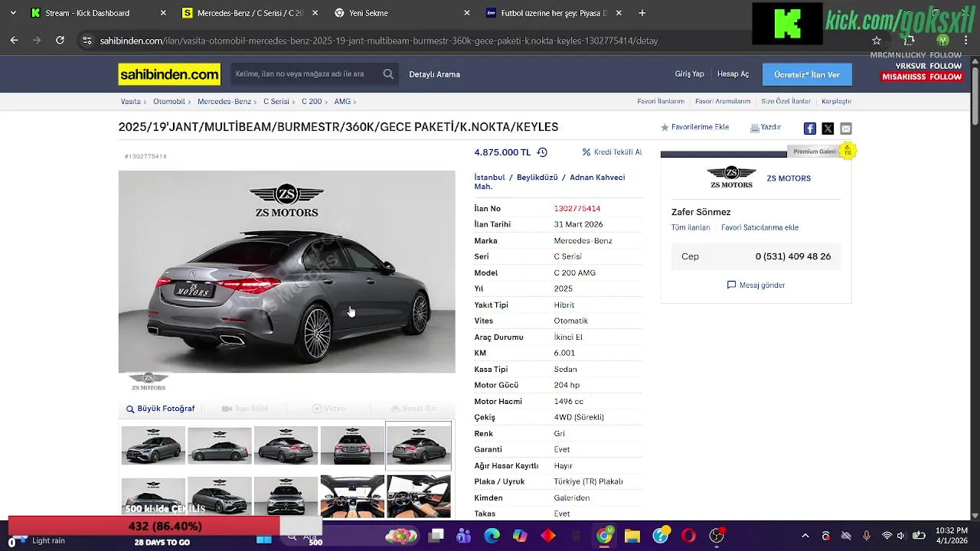Click Beylikdüzü location link

tap(537, 178)
